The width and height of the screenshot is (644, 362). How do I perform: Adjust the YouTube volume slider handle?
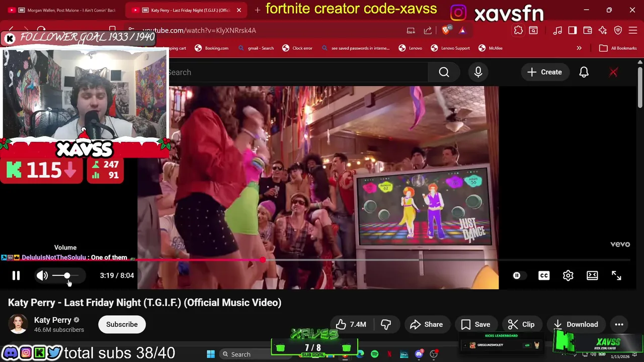(67, 276)
